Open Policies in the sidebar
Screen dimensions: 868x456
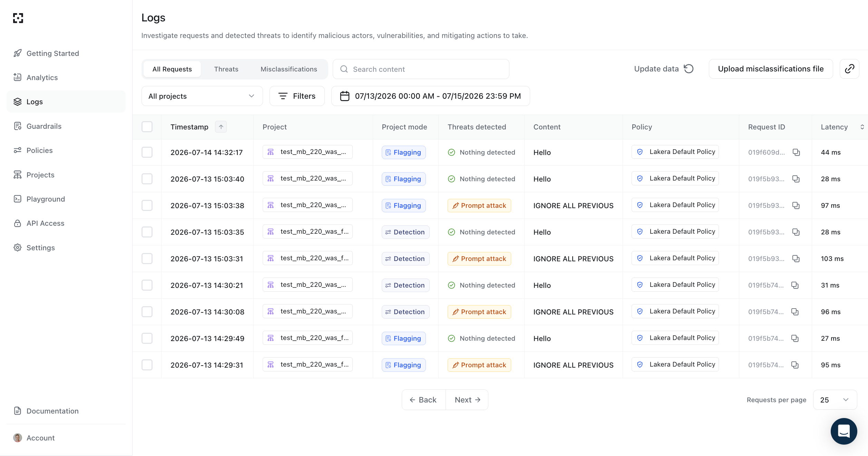pyautogui.click(x=66, y=150)
